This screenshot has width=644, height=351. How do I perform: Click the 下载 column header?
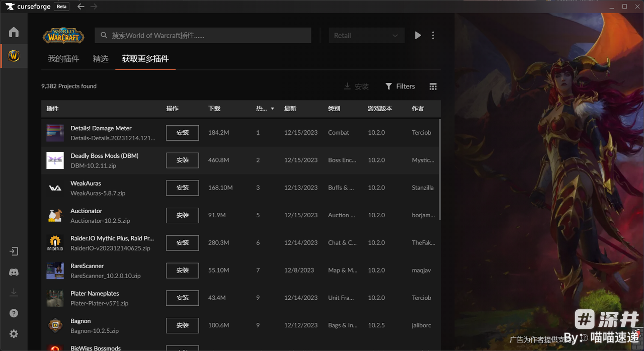[214, 109]
